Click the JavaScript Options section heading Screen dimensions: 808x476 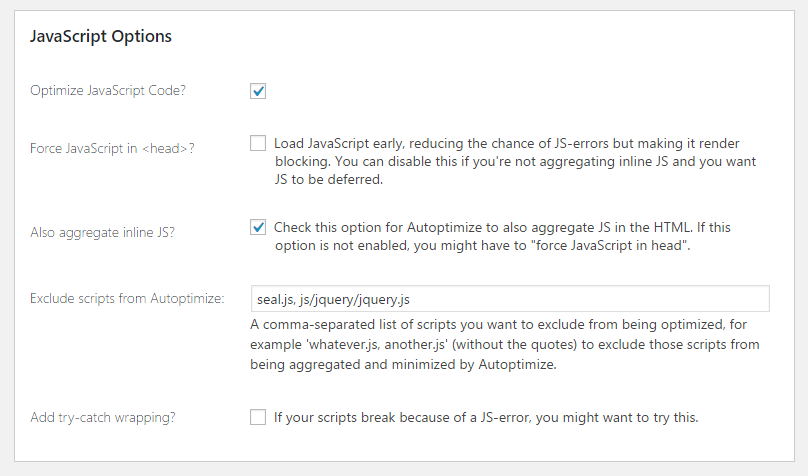coord(101,36)
